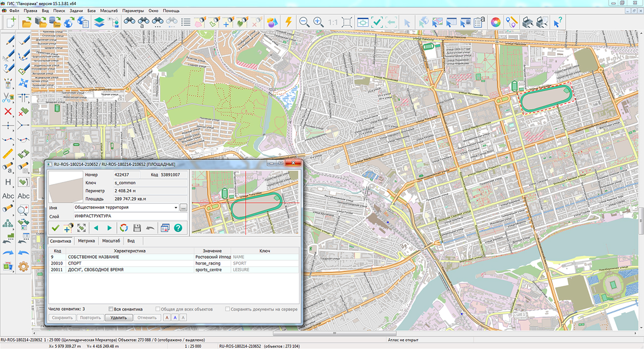Image resolution: width=644 pixels, height=349 pixels.
Task: Open the 'Масштаб' menu in menu bar
Action: pos(108,10)
